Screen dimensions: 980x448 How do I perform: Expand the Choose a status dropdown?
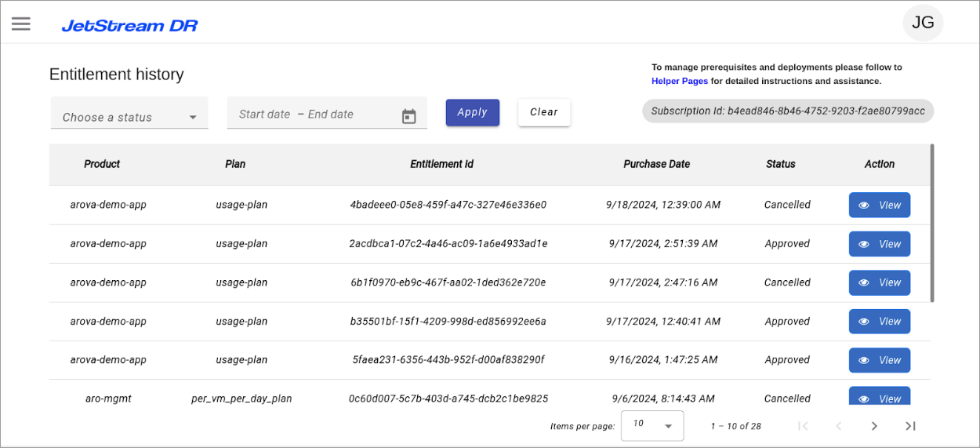click(x=129, y=117)
